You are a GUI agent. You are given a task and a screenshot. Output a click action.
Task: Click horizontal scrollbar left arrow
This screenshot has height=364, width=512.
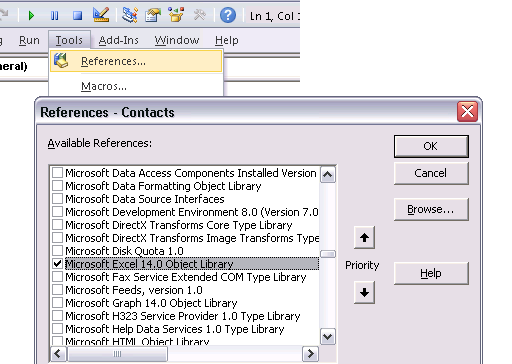pyautogui.click(x=58, y=353)
